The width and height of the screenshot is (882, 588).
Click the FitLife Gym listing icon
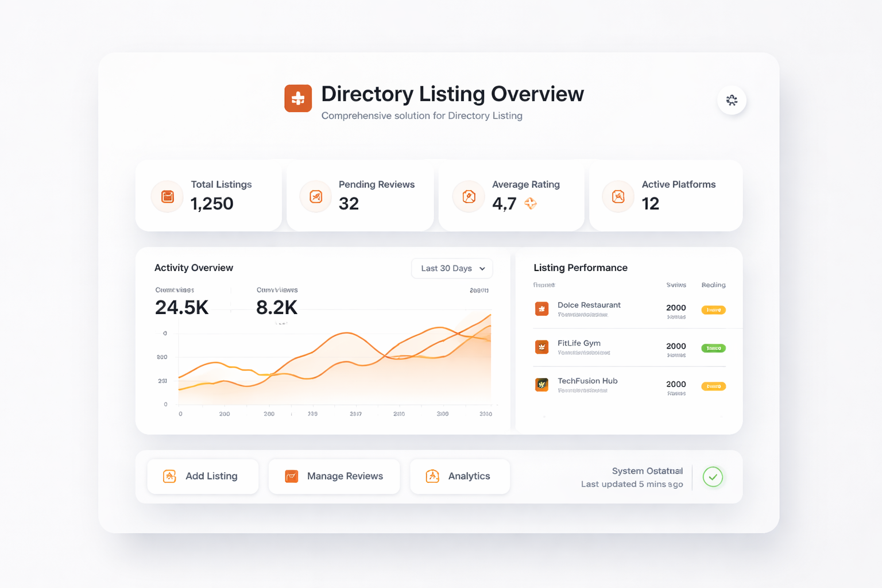541,347
